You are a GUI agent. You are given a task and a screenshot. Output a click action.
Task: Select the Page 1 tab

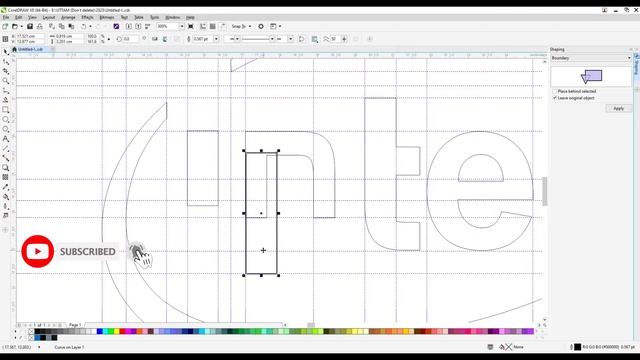[x=75, y=325]
